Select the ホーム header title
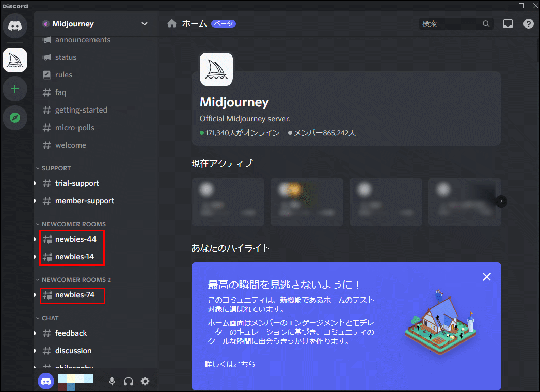Viewport: 540px width, 392px height. pyautogui.click(x=194, y=24)
